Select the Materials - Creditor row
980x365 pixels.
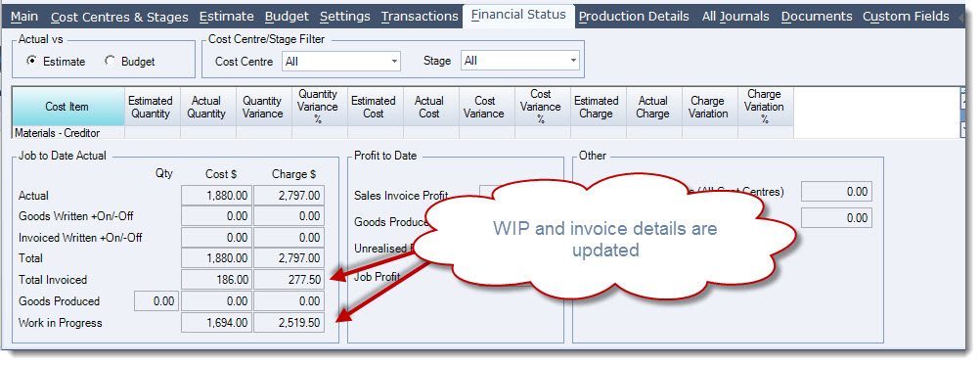click(x=403, y=132)
